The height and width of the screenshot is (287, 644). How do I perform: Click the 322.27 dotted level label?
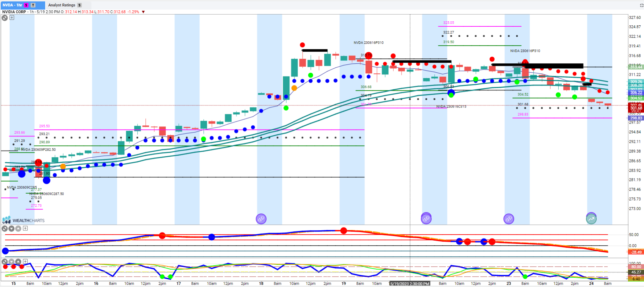pyautogui.click(x=448, y=32)
